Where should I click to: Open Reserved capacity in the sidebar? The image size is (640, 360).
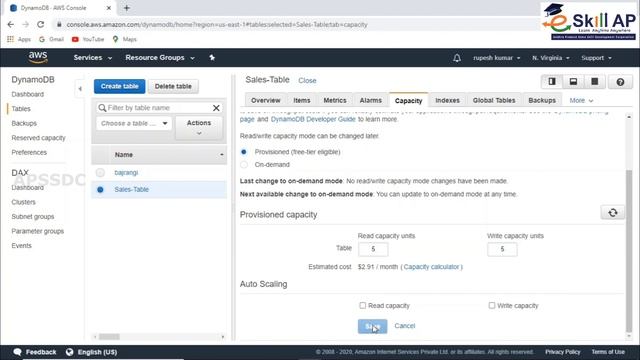(38, 138)
